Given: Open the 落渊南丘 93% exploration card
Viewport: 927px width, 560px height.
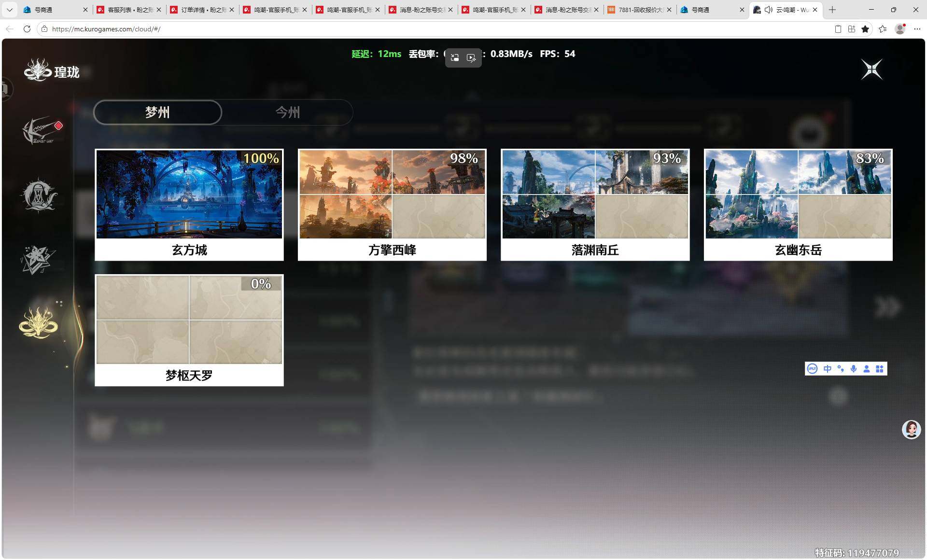Looking at the screenshot, I should pos(595,205).
